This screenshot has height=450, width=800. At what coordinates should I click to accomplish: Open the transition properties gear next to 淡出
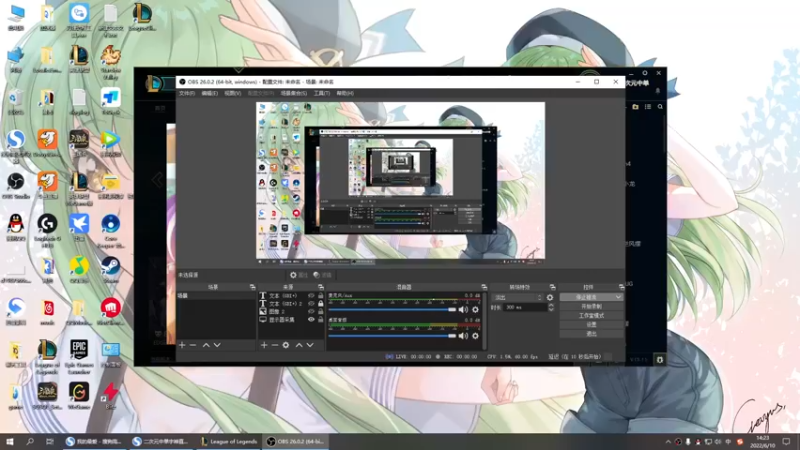(x=549, y=297)
